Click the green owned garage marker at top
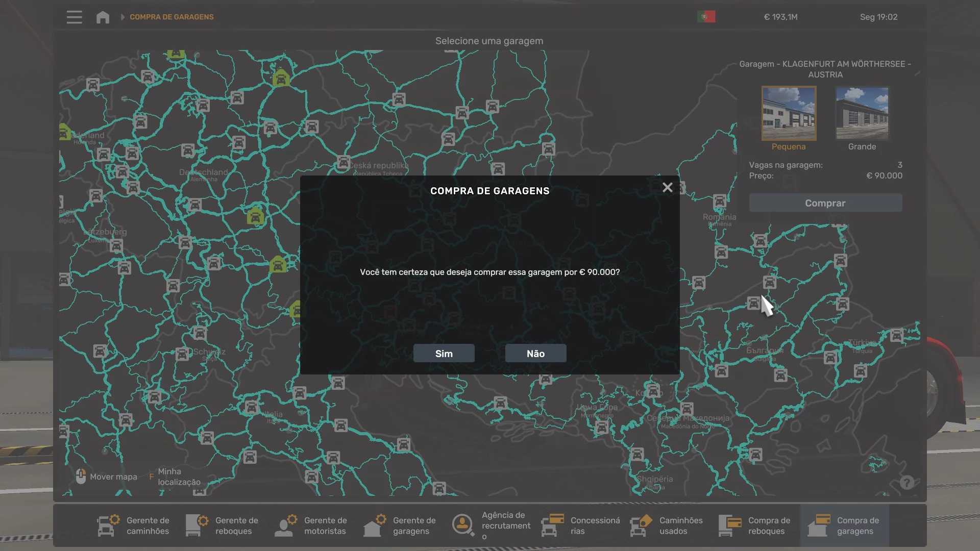The image size is (980, 551). pyautogui.click(x=281, y=79)
